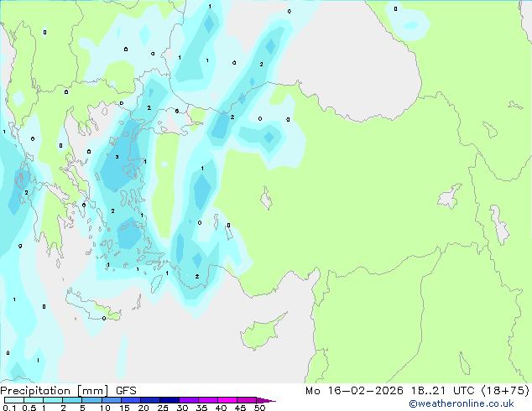Click the weatheronline.co.uk copyright link

461,403
